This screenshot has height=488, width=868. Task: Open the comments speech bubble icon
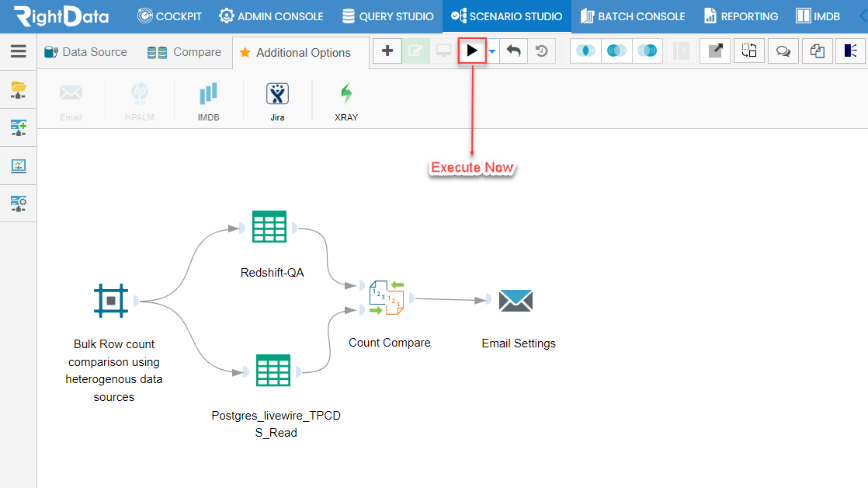(783, 51)
